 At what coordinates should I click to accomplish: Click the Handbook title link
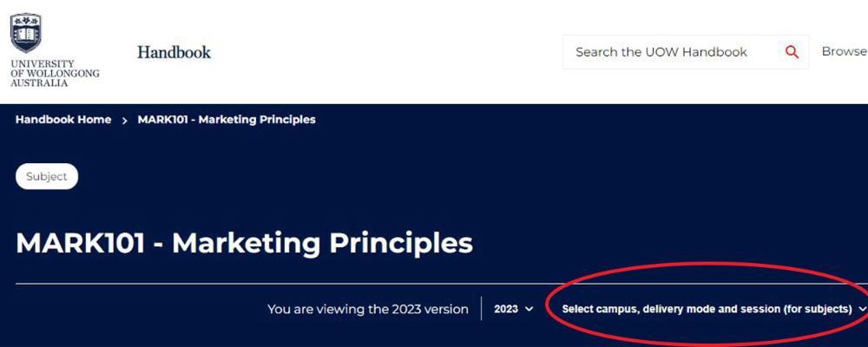(174, 52)
